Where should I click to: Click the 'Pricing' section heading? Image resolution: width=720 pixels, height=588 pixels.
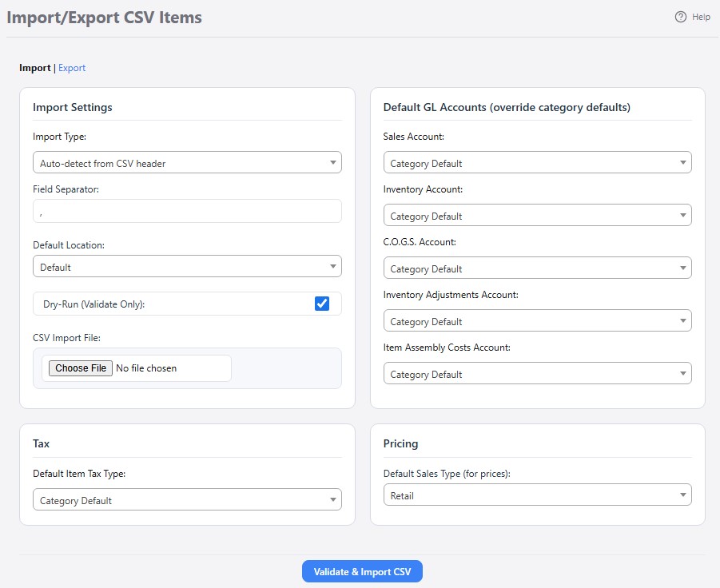pyautogui.click(x=401, y=444)
